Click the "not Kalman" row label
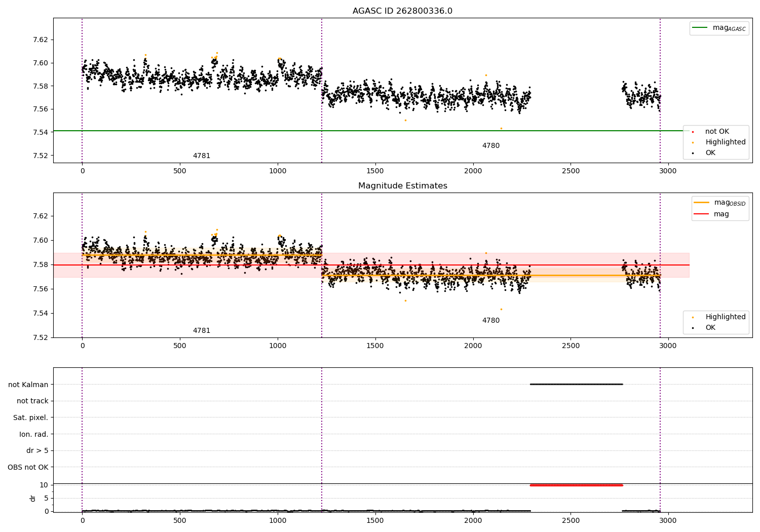 click(x=28, y=385)
